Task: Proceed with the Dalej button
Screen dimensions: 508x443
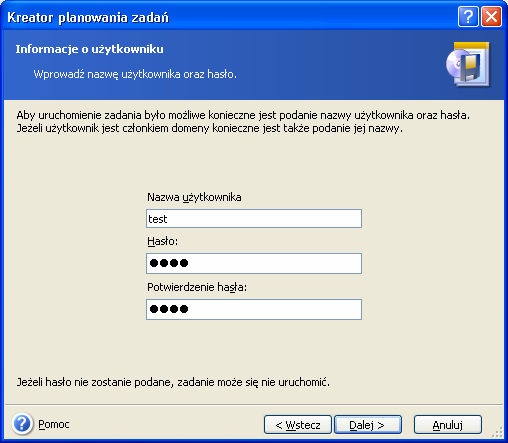Action: (368, 425)
